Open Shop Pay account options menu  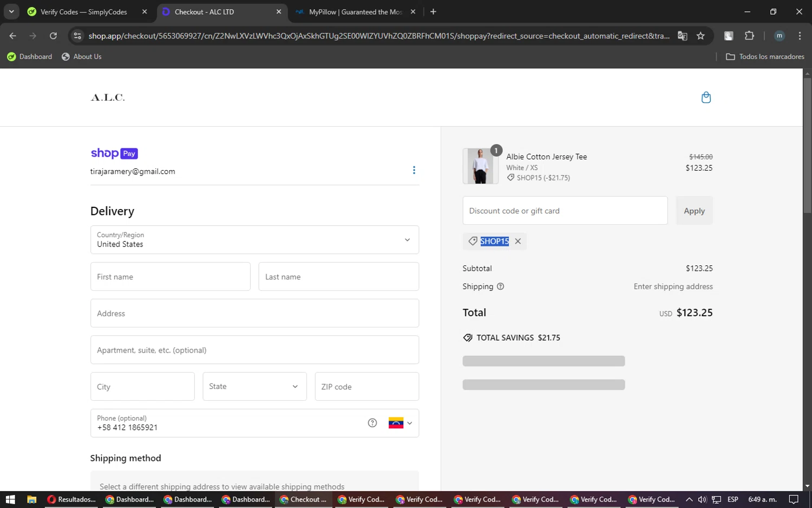click(414, 170)
